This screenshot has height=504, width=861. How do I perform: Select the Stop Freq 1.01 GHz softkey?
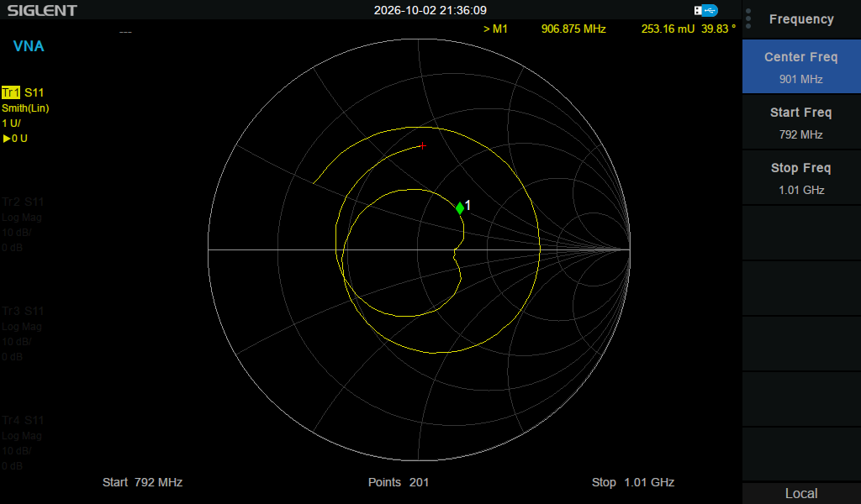(801, 178)
